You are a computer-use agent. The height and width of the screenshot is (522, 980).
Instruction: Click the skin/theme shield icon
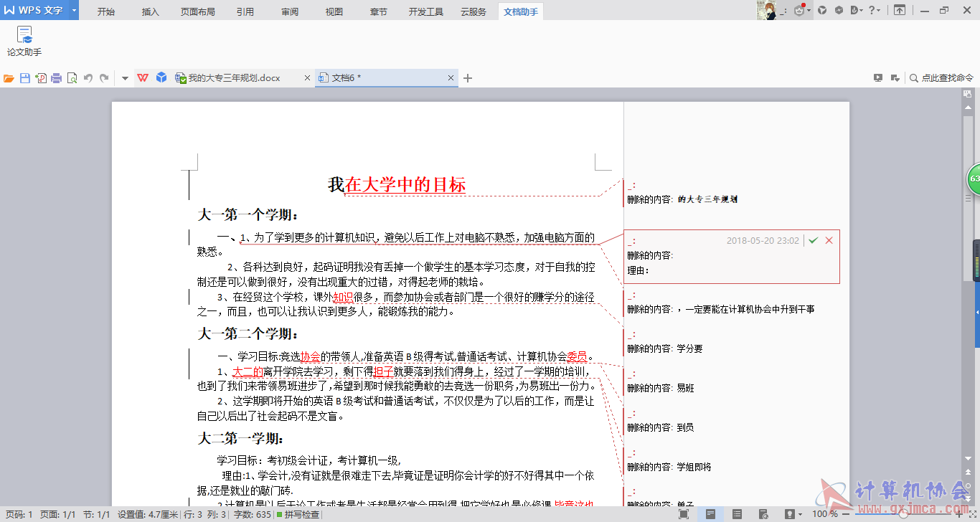tap(822, 10)
